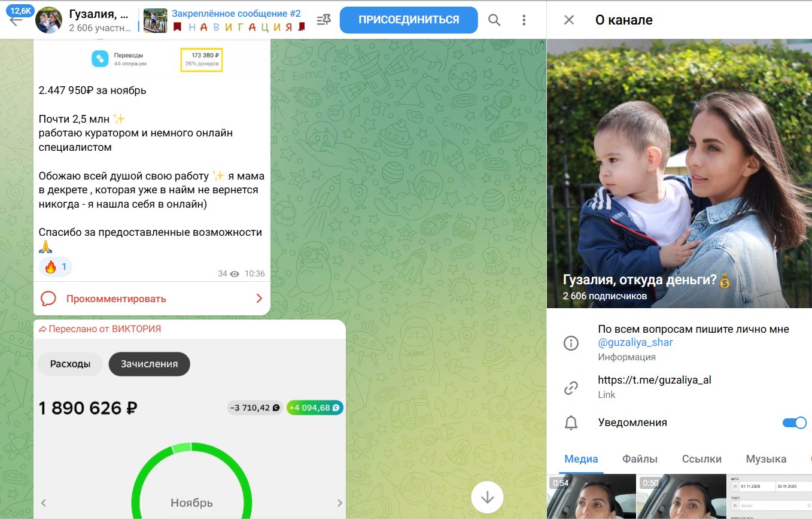Go to the next month with right chevron
Image resolution: width=812 pixels, height=520 pixels.
tap(339, 503)
